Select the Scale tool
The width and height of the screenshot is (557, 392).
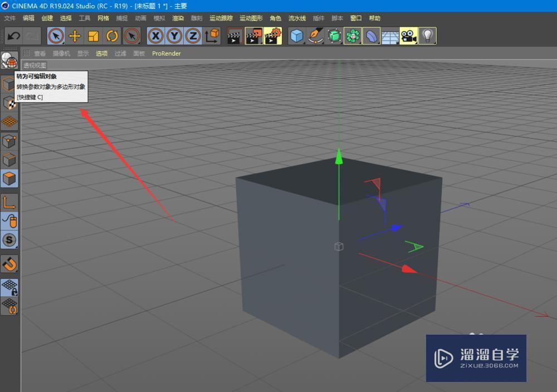point(94,36)
